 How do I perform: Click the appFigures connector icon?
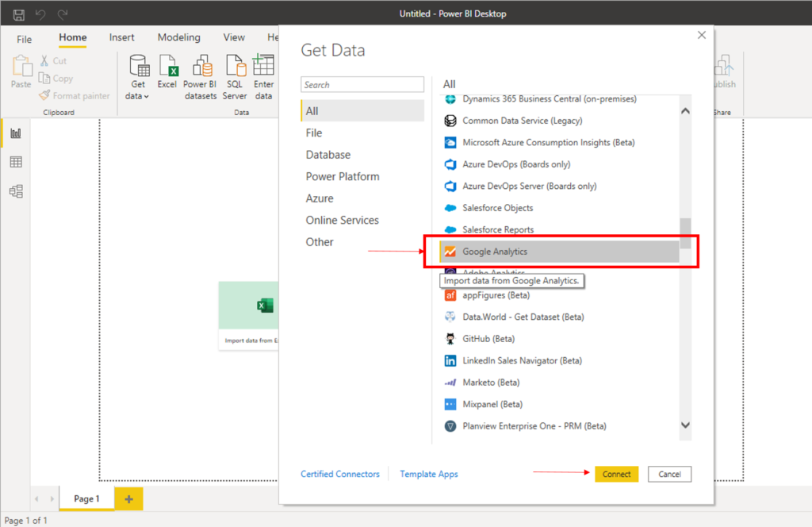point(450,295)
